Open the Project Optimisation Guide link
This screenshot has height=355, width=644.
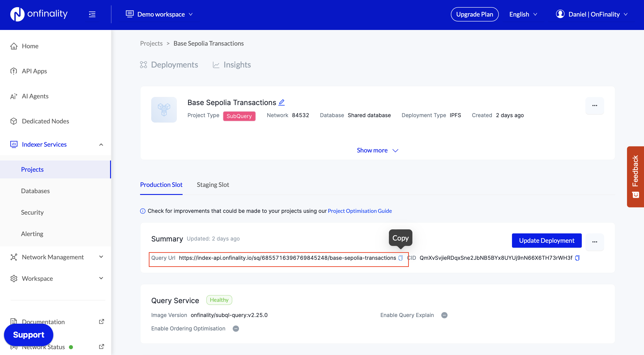(x=360, y=211)
